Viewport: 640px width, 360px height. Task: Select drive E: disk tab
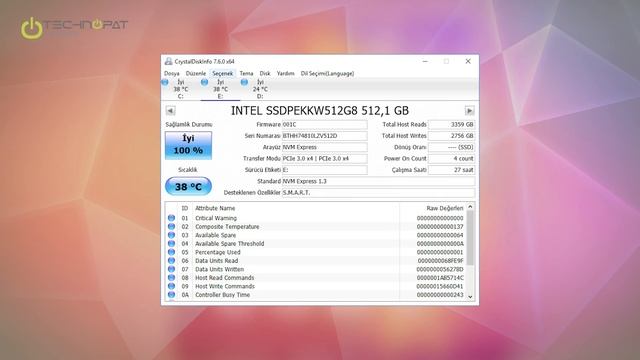pos(220,89)
